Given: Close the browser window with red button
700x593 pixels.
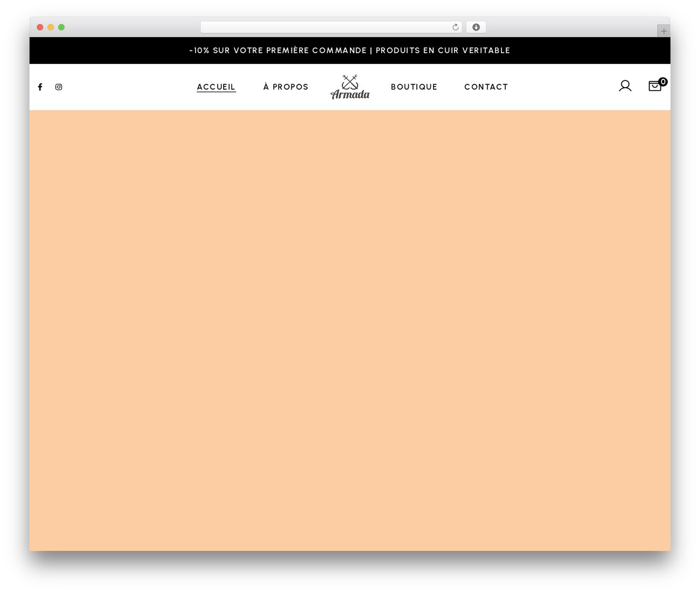Looking at the screenshot, I should pyautogui.click(x=40, y=27).
